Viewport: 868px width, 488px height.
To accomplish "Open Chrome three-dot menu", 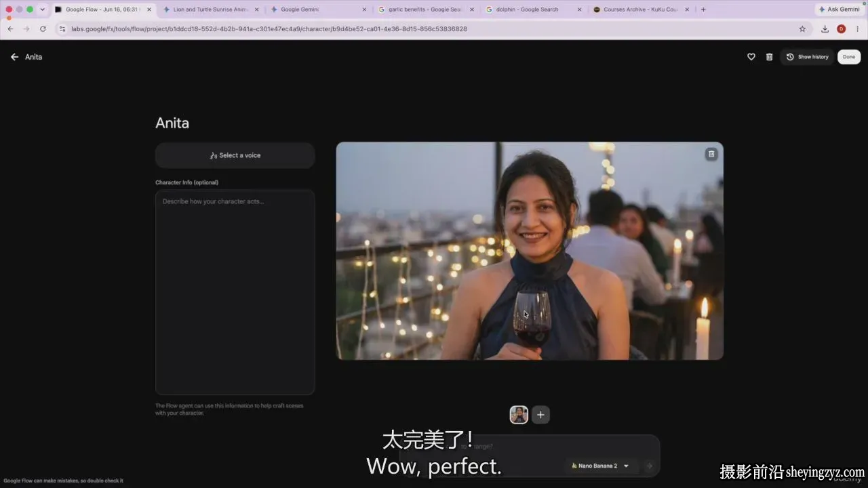I will pyautogui.click(x=858, y=29).
